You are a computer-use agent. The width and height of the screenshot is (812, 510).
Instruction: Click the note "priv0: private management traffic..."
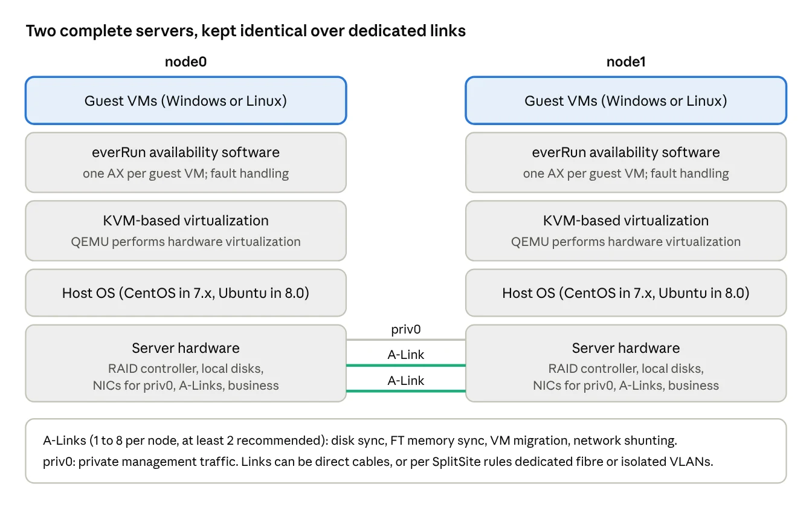[x=378, y=462]
